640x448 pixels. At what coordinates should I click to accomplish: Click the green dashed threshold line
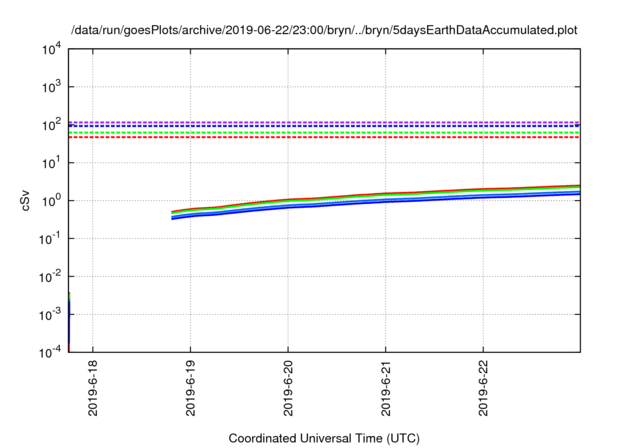(324, 133)
